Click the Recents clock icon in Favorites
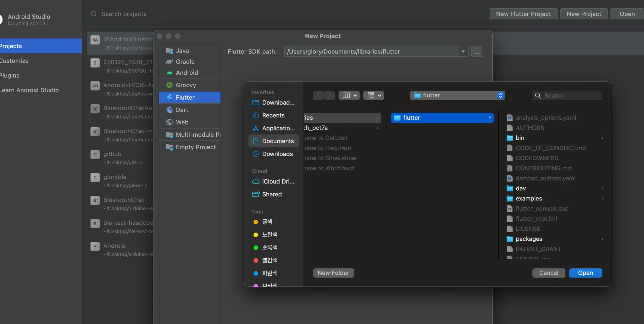This screenshot has width=644, height=324. coord(256,115)
